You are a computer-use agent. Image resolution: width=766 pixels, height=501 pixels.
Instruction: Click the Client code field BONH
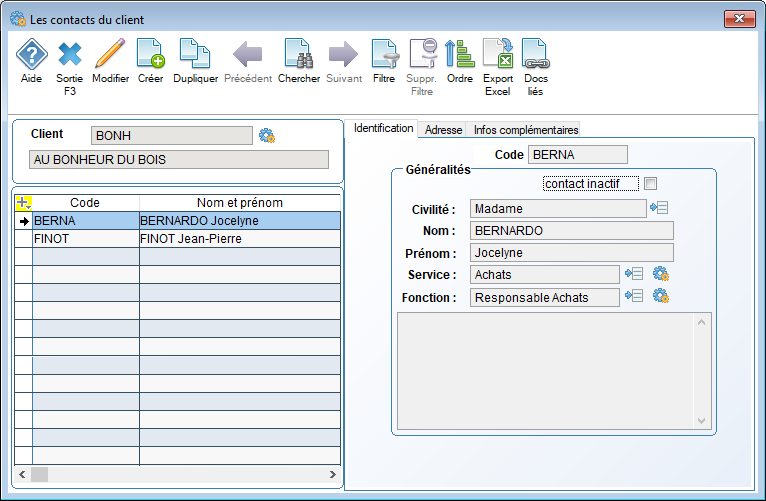pyautogui.click(x=171, y=135)
